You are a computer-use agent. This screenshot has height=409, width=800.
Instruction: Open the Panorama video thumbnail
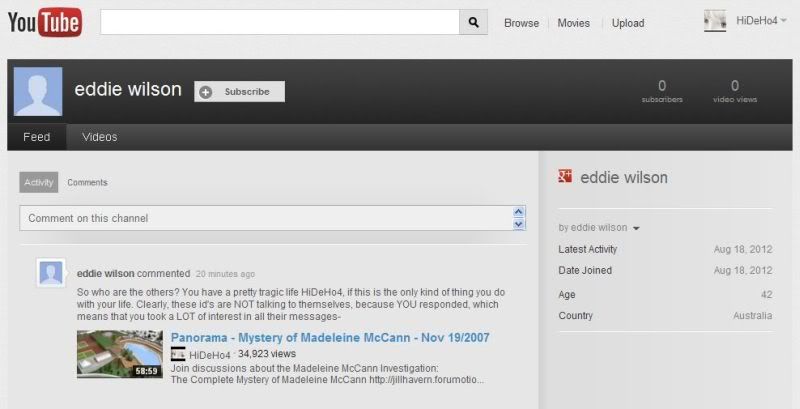click(120, 354)
